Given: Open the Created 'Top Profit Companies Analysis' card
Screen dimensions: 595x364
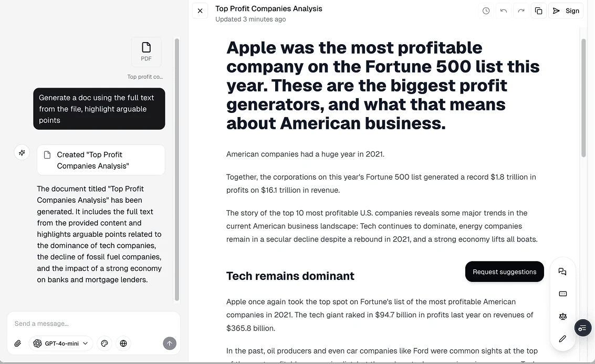Looking at the screenshot, I should (x=100, y=160).
